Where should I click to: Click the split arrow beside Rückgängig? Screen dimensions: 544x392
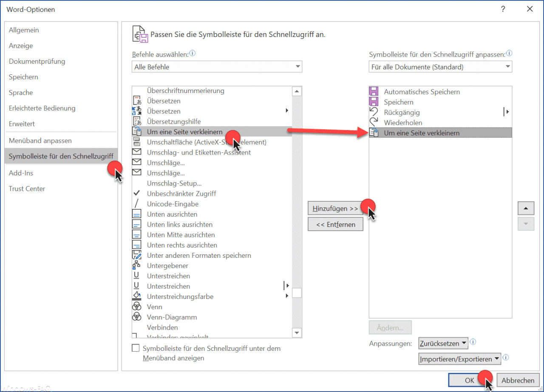point(506,112)
